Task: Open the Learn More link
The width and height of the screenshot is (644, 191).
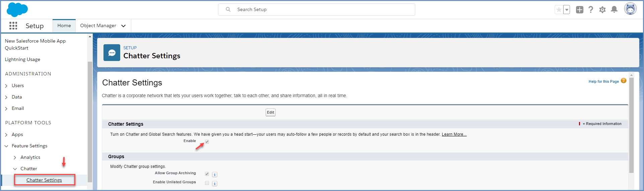Action: [x=454, y=134]
